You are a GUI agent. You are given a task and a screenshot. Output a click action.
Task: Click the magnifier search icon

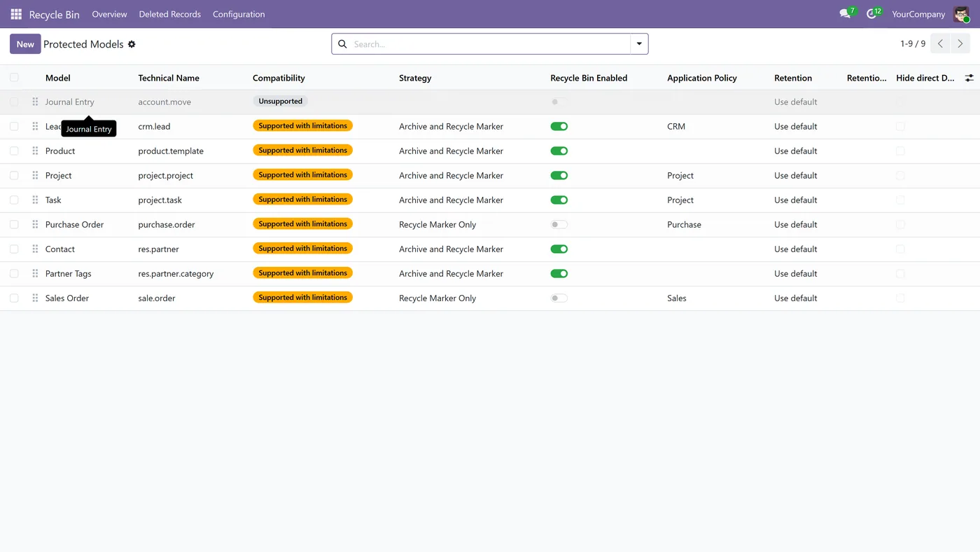coord(342,44)
